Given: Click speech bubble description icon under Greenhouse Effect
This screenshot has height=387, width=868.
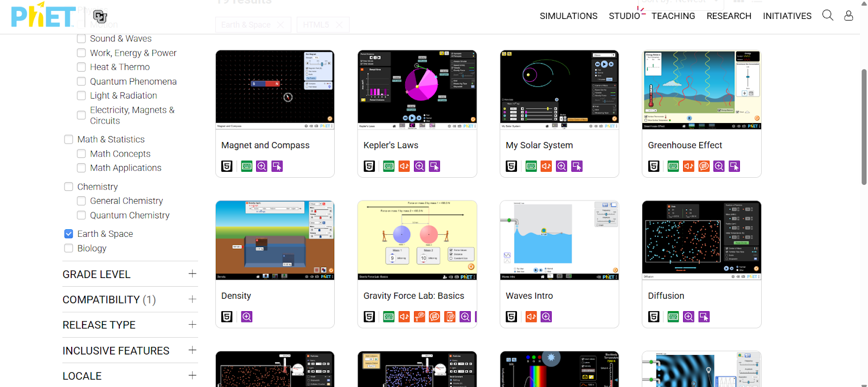Looking at the screenshot, I should (704, 166).
